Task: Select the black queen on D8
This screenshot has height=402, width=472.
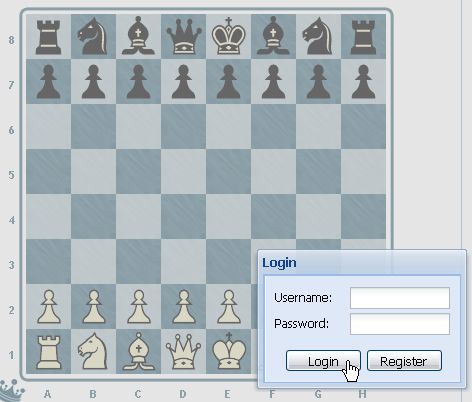Action: [x=183, y=37]
